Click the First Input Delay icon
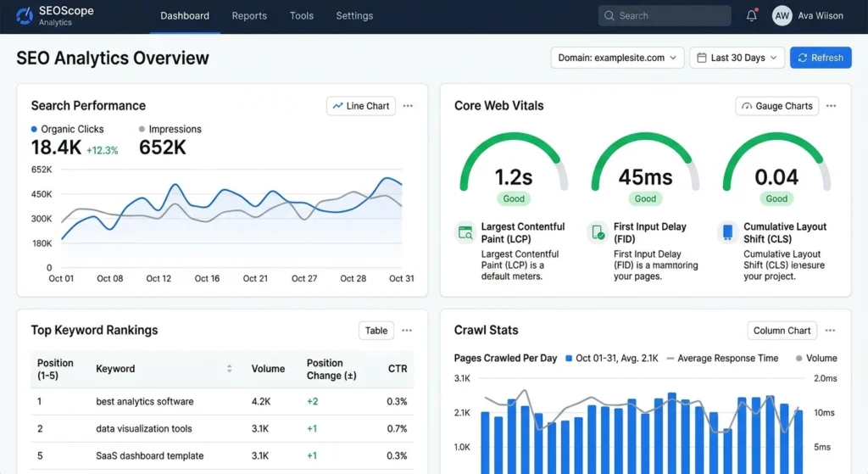The image size is (868, 474). click(x=598, y=232)
